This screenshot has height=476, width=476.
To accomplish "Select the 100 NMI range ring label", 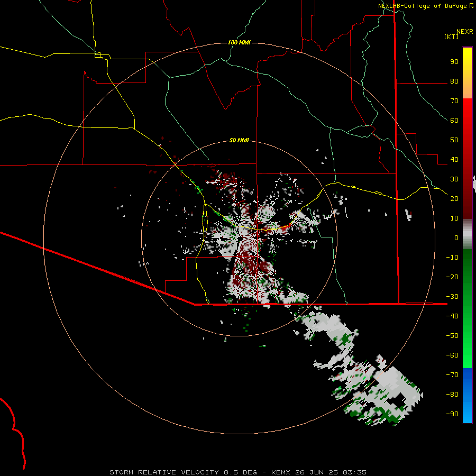I will [x=239, y=42].
